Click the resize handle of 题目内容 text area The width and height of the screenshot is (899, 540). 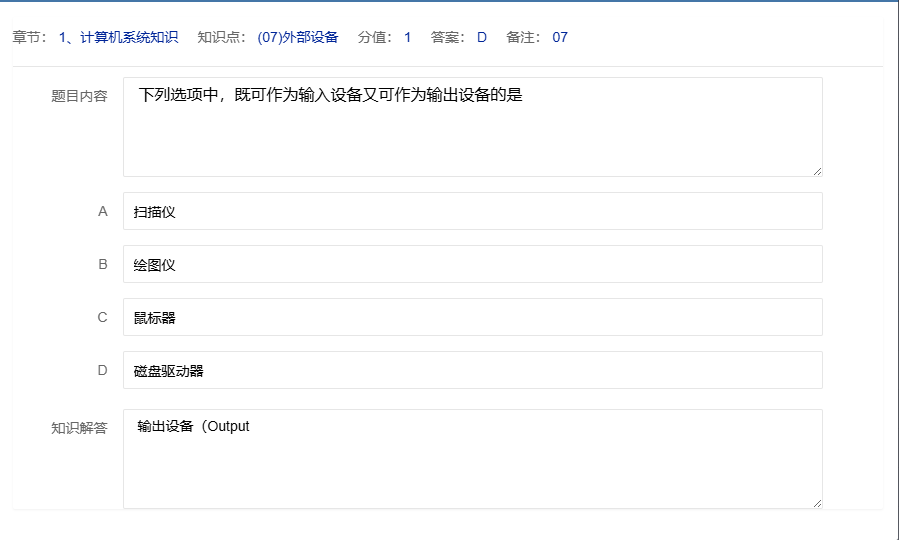point(817,171)
